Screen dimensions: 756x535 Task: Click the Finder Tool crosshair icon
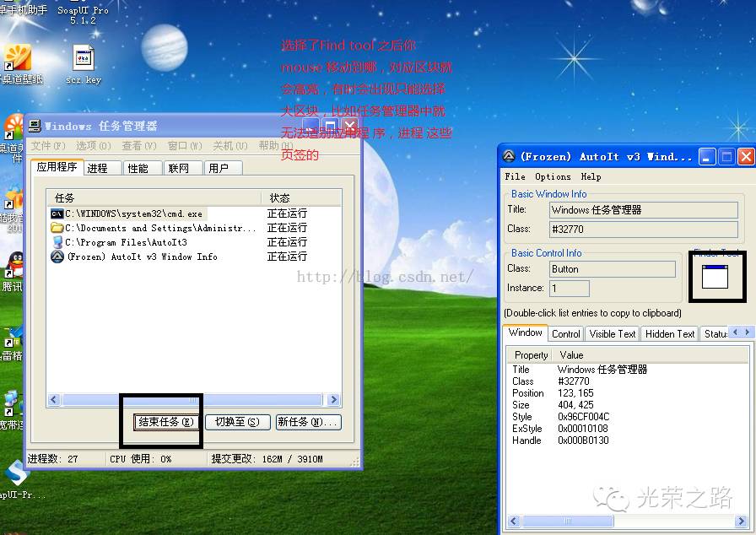click(x=715, y=277)
